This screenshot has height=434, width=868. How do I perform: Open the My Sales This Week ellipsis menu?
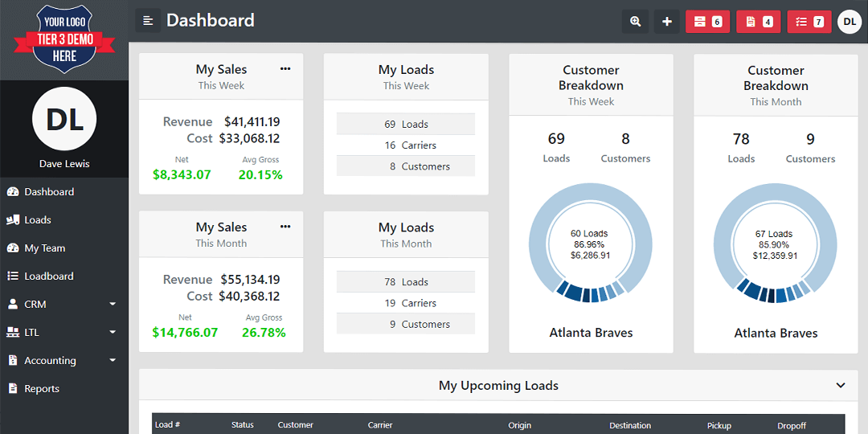coord(285,69)
